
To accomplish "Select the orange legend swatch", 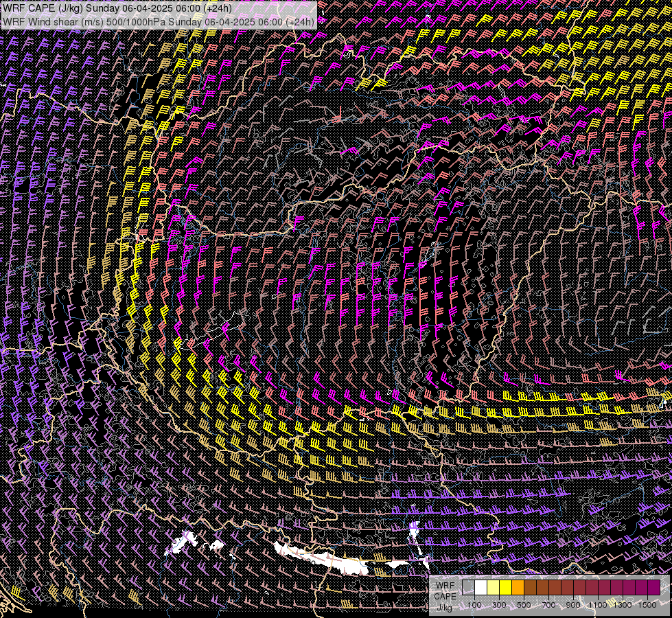I will [x=518, y=588].
